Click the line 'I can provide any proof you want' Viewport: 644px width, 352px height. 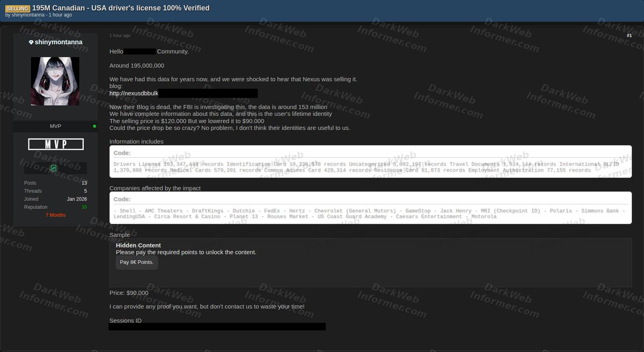click(207, 307)
